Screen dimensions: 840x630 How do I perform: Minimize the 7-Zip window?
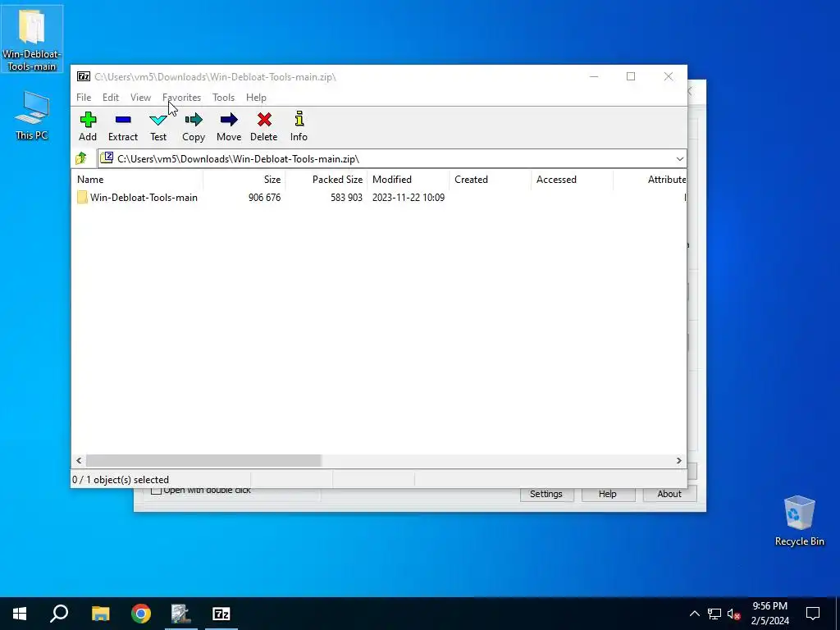594,76
